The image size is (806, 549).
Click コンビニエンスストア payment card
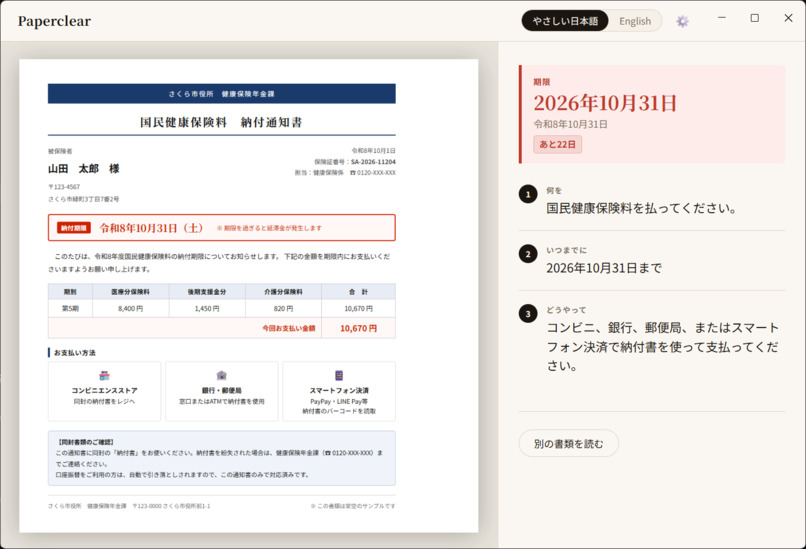pyautogui.click(x=104, y=391)
